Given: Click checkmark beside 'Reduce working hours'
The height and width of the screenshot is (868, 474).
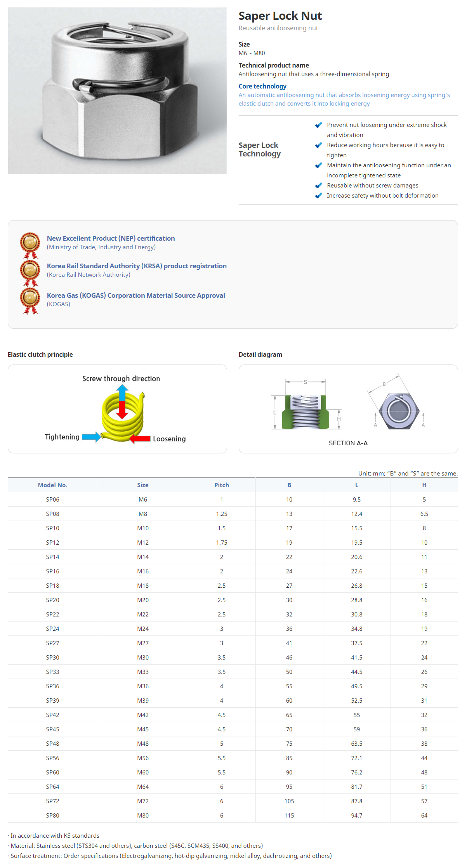Looking at the screenshot, I should click(318, 145).
